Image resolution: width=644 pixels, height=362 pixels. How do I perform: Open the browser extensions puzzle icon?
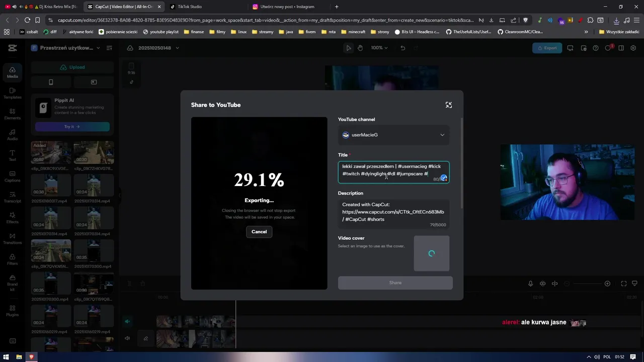[591, 20]
